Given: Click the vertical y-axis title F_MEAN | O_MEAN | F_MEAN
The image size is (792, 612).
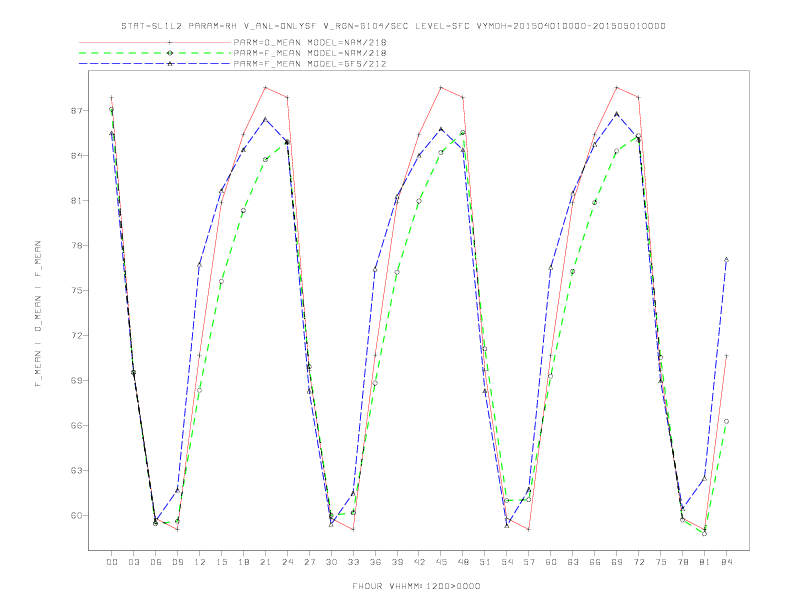Looking at the screenshot, I should point(38,314).
